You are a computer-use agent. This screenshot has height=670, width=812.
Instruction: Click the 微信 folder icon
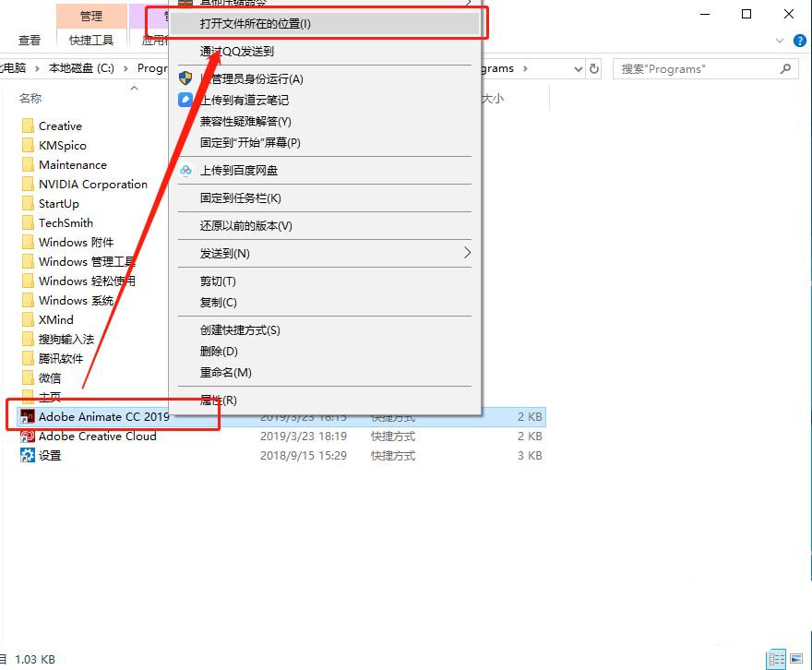pos(28,377)
